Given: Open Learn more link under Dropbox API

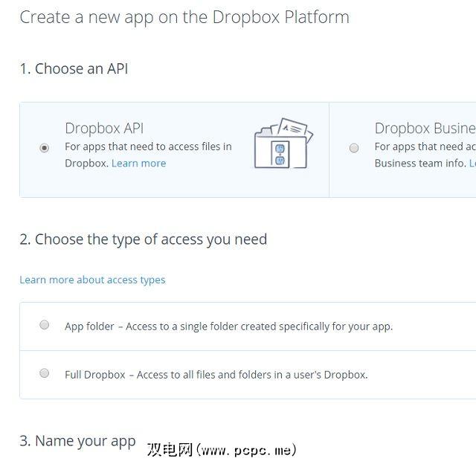Looking at the screenshot, I should click(x=139, y=164).
